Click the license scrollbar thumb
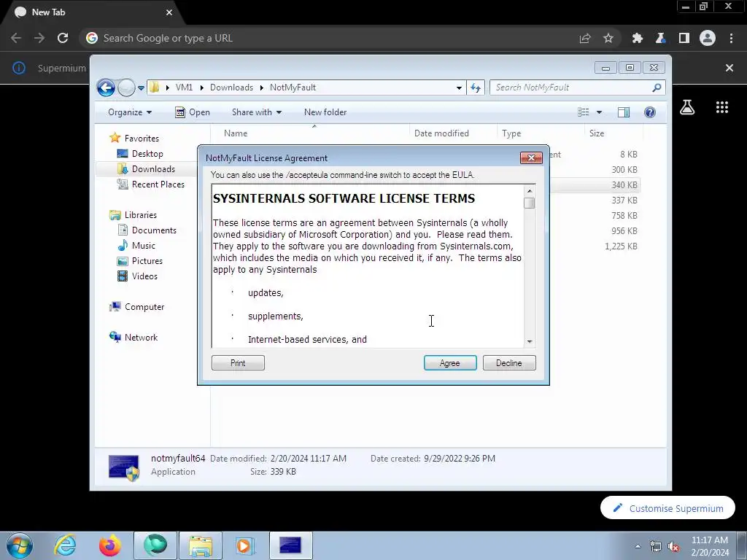Screen dimensions: 747x560 530,203
